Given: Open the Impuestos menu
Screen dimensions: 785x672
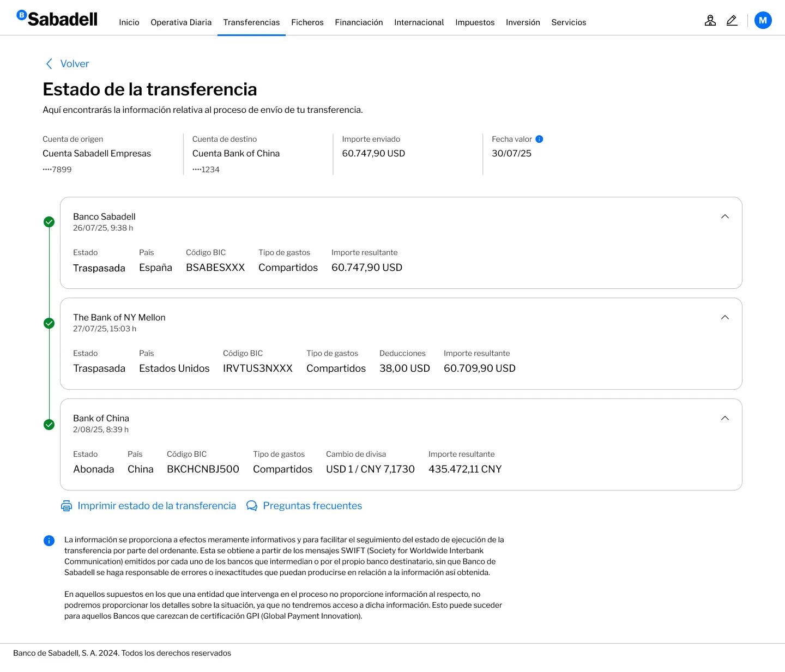Looking at the screenshot, I should (475, 22).
